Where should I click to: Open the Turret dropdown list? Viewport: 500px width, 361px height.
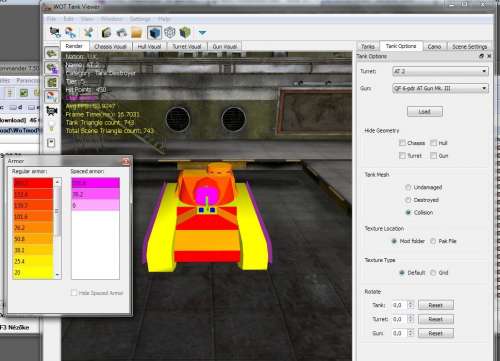coord(441,71)
